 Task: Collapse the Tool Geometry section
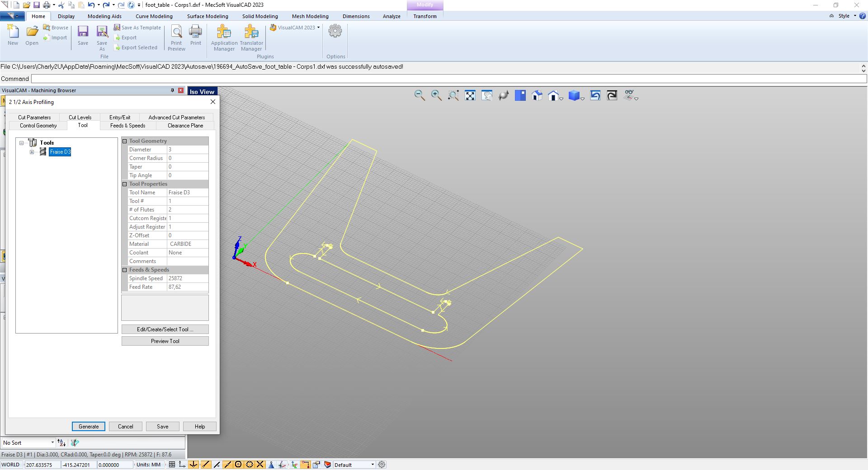point(125,141)
